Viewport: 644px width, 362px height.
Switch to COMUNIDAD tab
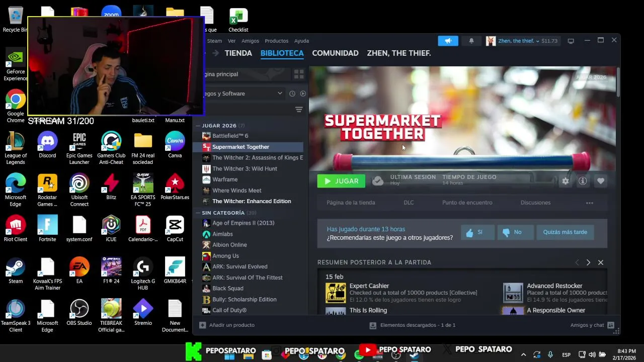pyautogui.click(x=335, y=53)
